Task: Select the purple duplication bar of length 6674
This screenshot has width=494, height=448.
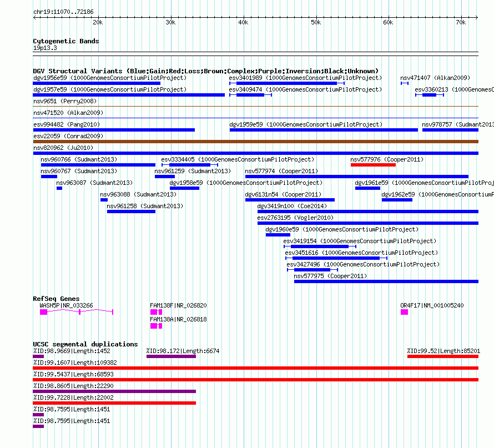Action: 171,356
